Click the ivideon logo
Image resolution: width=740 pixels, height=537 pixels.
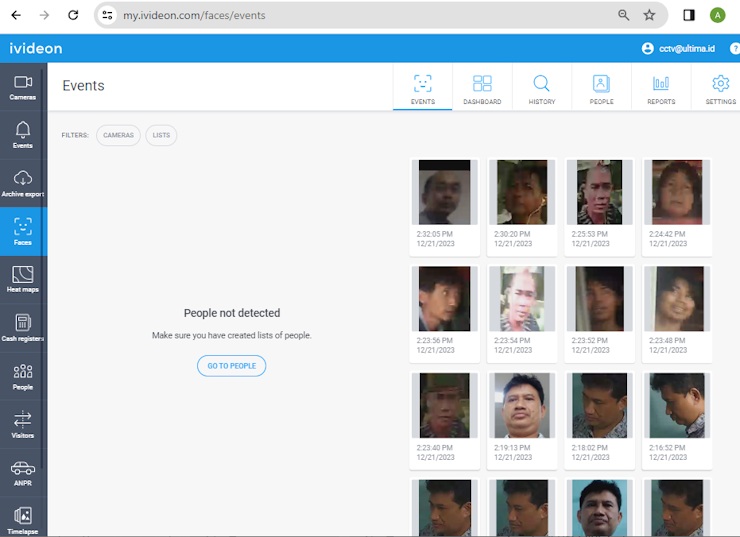point(36,49)
